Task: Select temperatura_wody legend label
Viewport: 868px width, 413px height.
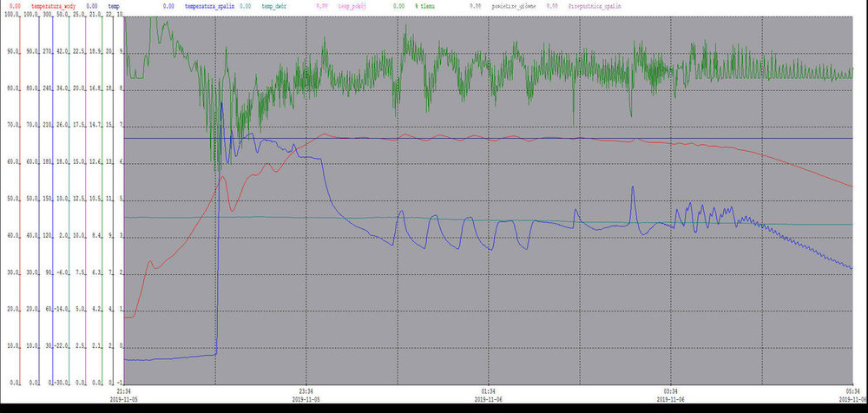Action: pos(53,6)
